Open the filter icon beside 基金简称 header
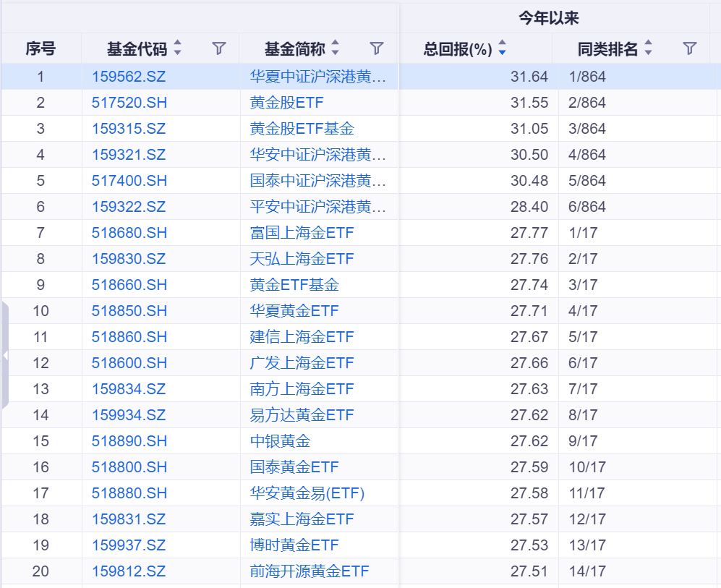This screenshot has height=588, width=721. click(x=376, y=48)
